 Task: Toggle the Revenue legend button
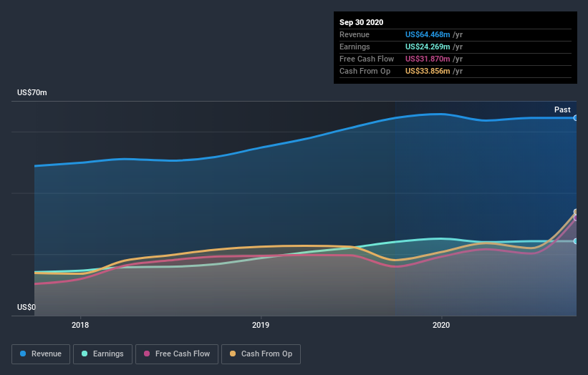[x=41, y=354]
